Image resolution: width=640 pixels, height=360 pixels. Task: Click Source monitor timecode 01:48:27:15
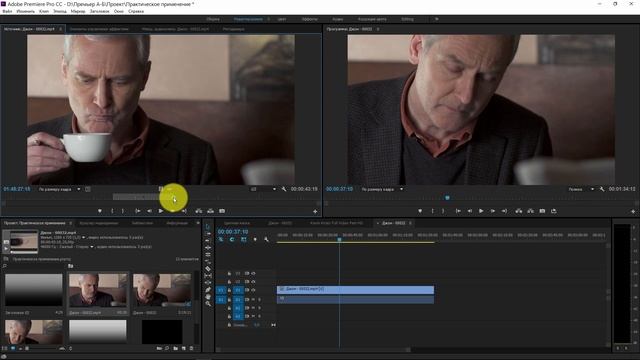17,189
